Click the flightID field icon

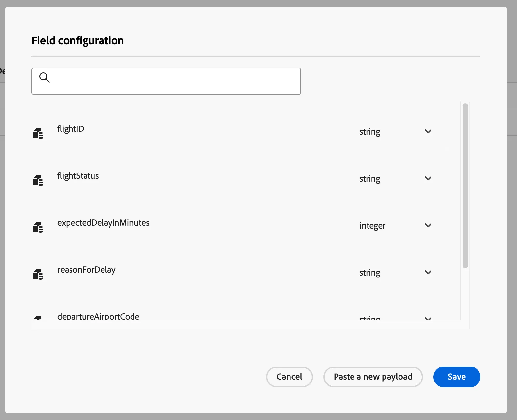[x=38, y=133]
